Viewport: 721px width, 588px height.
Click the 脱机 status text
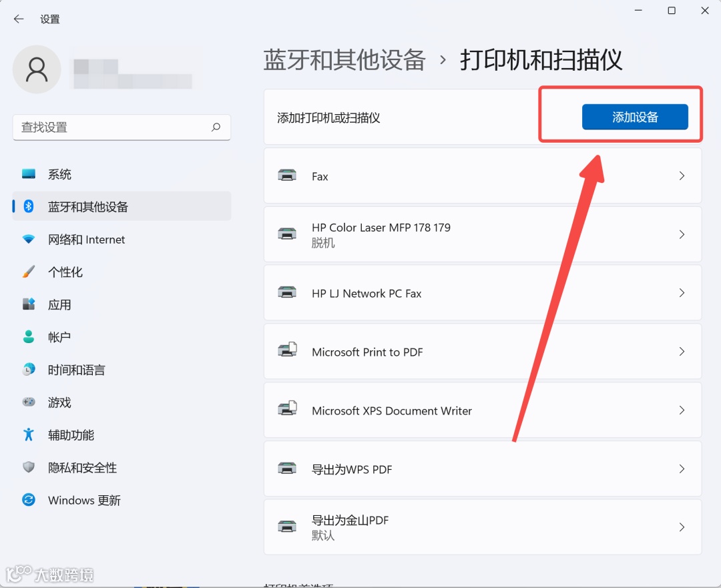click(x=323, y=243)
